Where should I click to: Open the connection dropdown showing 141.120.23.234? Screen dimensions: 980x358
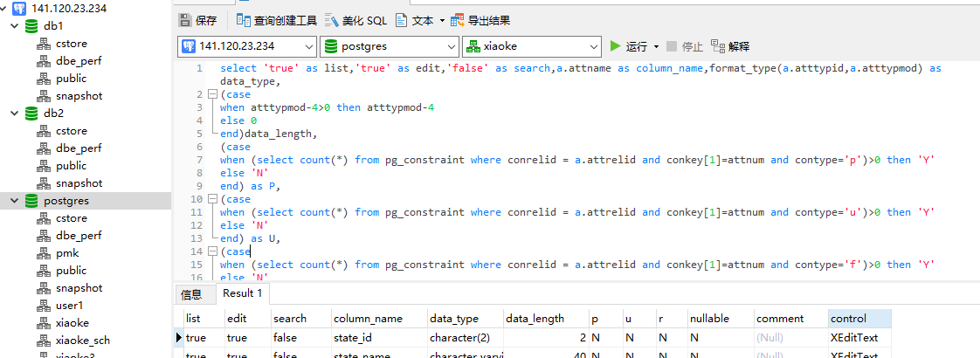click(309, 46)
